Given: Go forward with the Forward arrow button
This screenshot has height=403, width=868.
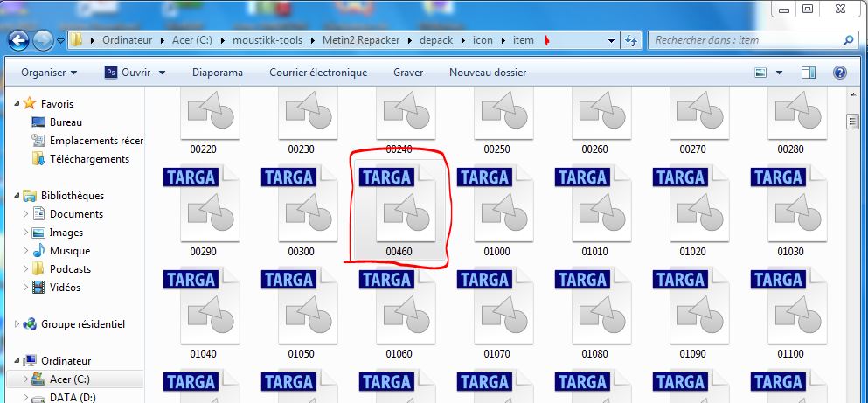Looking at the screenshot, I should [43, 40].
